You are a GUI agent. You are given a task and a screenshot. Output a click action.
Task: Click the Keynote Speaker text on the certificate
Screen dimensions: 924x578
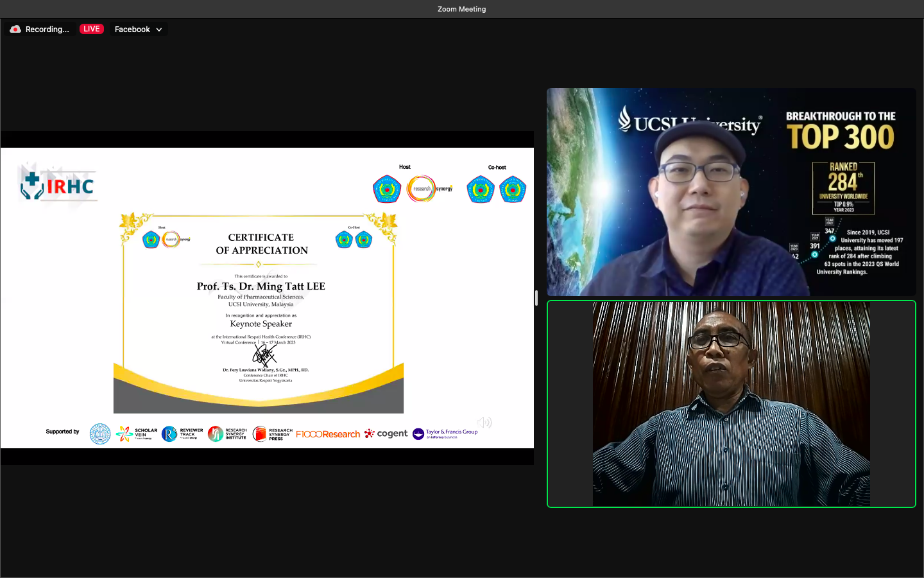261,324
